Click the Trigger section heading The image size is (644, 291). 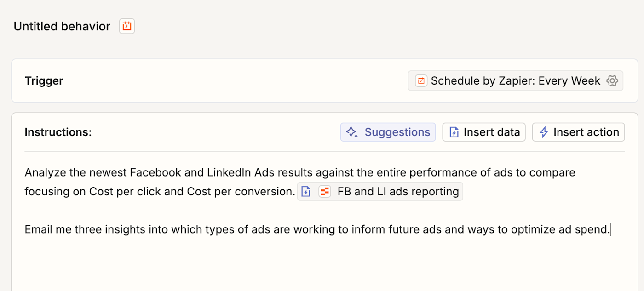pyautogui.click(x=44, y=81)
